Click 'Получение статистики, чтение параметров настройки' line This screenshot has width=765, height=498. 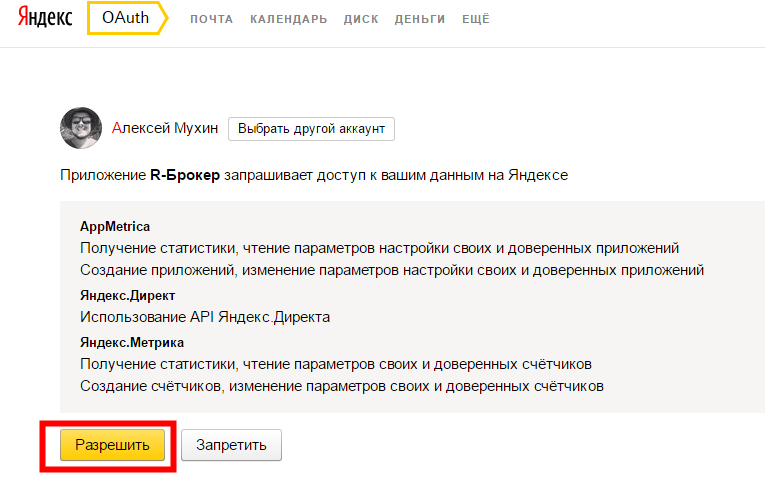coord(380,248)
